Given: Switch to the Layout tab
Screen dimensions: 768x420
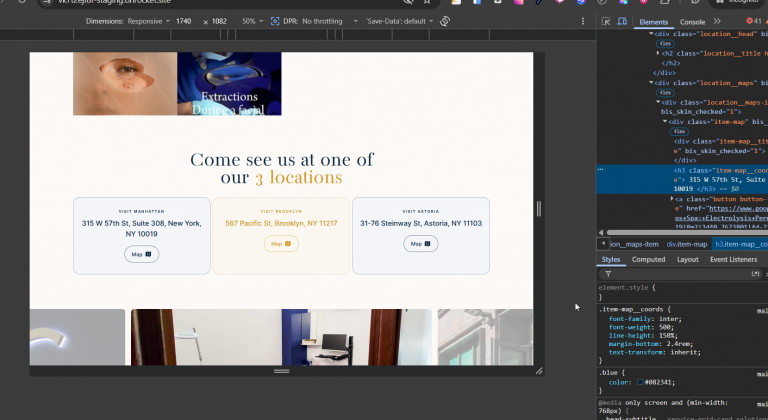Looking at the screenshot, I should tap(687, 259).
